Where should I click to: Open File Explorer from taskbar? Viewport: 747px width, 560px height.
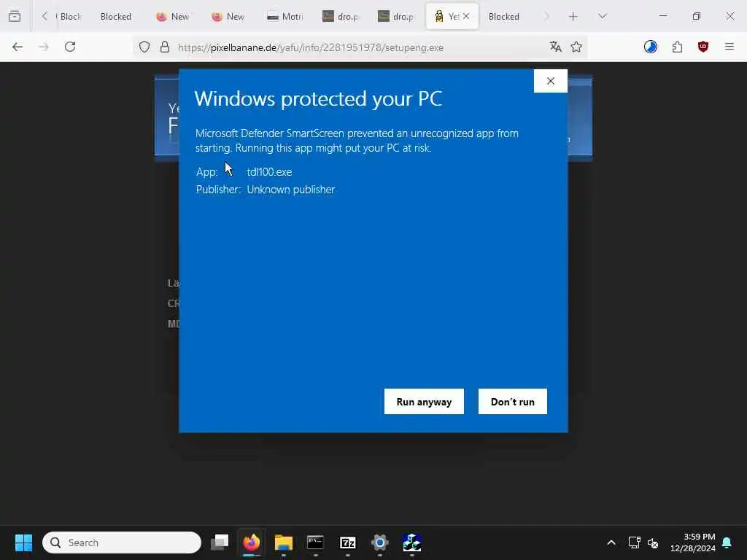pyautogui.click(x=284, y=542)
